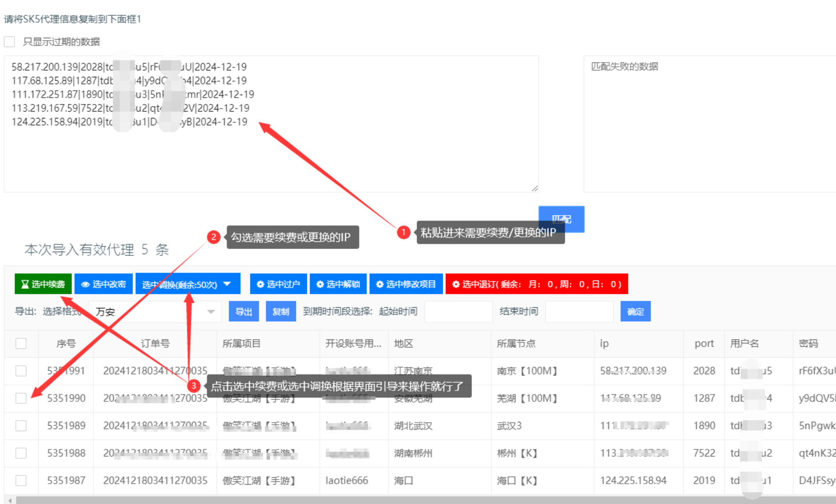Click the eye icon on 选中改密
Image resolution: width=836 pixels, height=504 pixels.
[x=85, y=284]
